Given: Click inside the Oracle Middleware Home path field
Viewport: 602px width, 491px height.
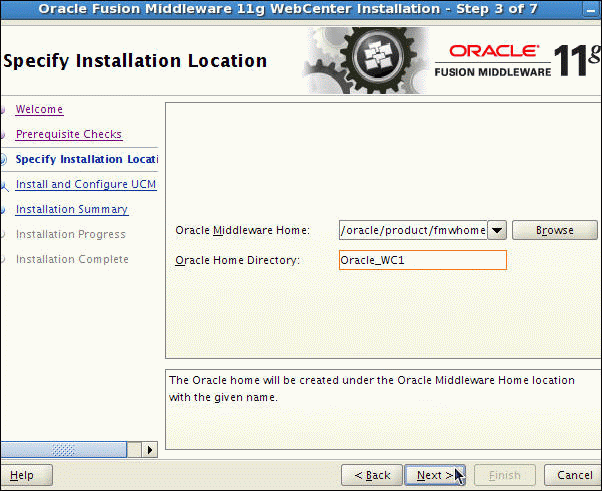Looking at the screenshot, I should coord(413,230).
